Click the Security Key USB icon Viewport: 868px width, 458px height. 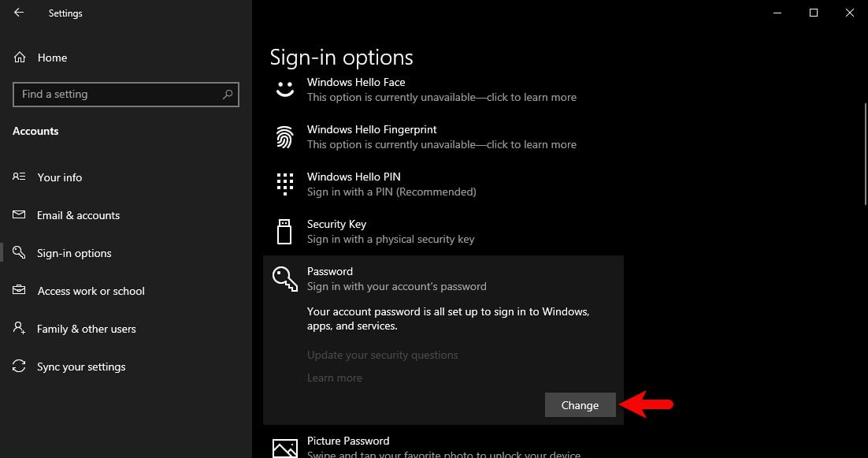(284, 232)
